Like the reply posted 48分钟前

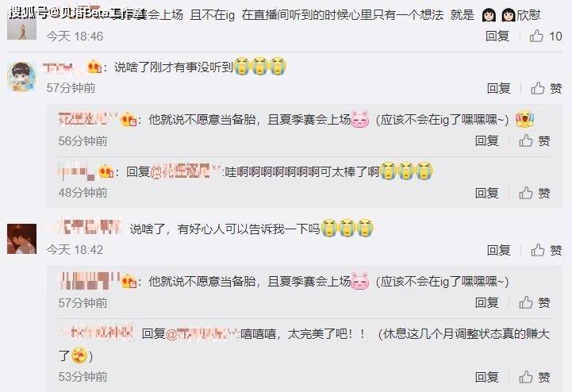(x=535, y=193)
